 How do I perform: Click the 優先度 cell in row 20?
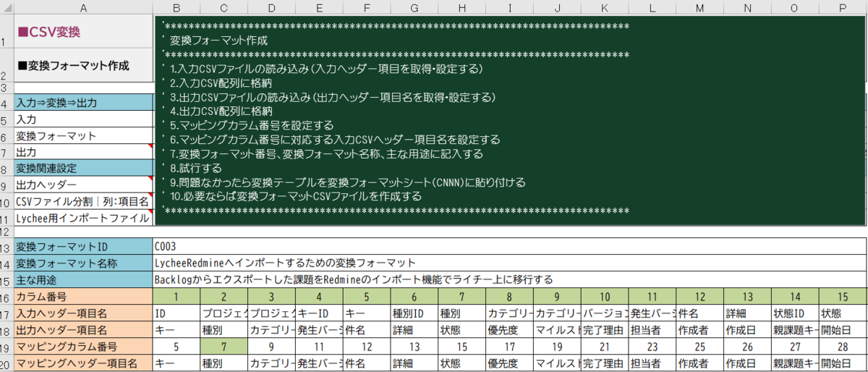509,363
